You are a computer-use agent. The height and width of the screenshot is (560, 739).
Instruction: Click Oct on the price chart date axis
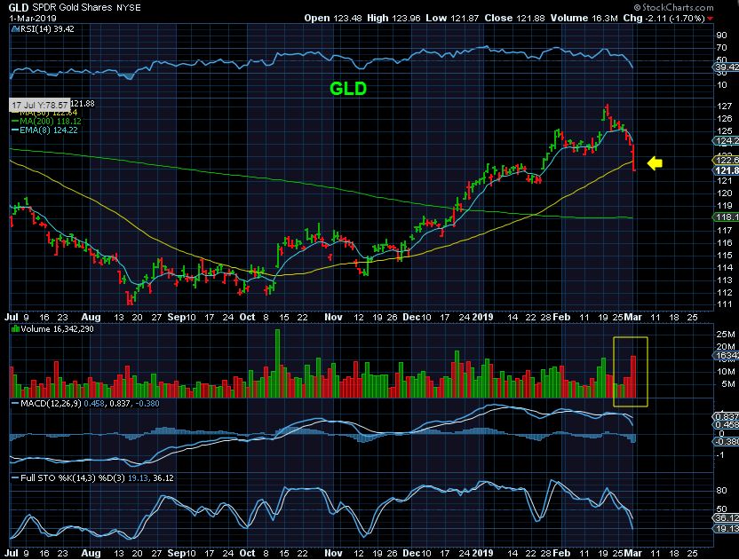click(248, 317)
